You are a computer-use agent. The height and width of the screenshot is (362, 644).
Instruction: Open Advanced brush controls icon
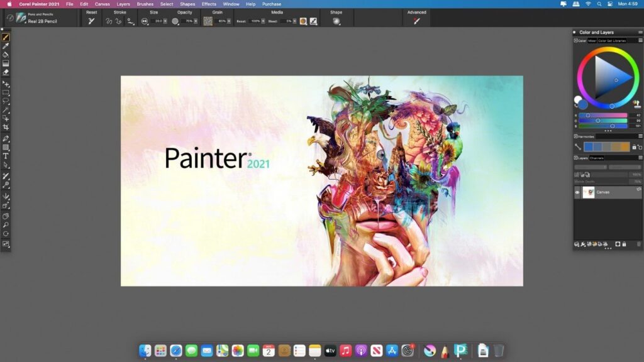click(x=416, y=21)
